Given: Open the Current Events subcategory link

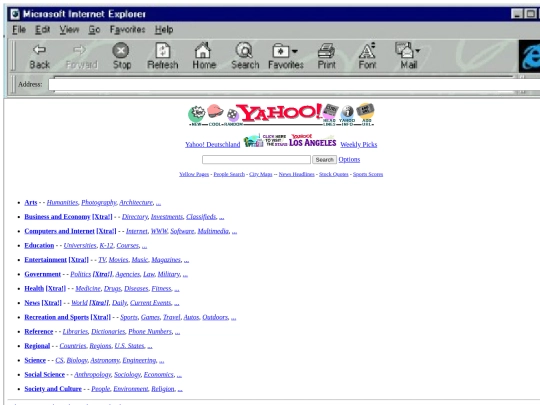Looking at the screenshot, I should point(150,303).
